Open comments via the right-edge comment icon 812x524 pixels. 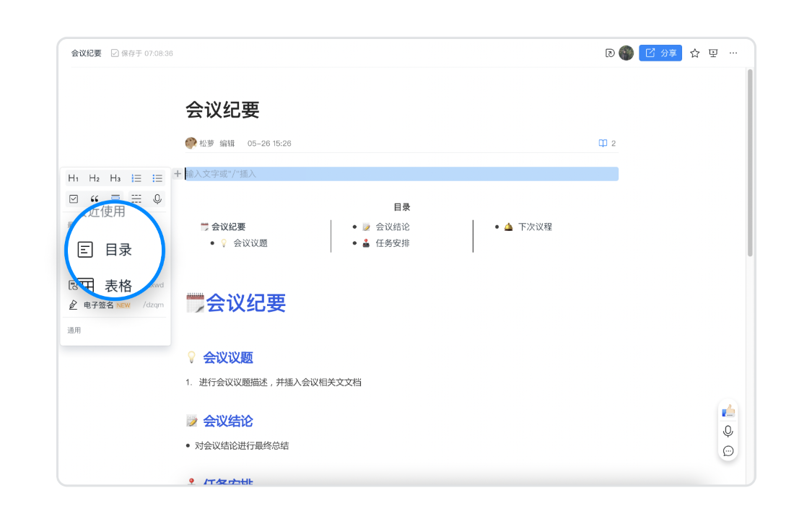coord(728,450)
